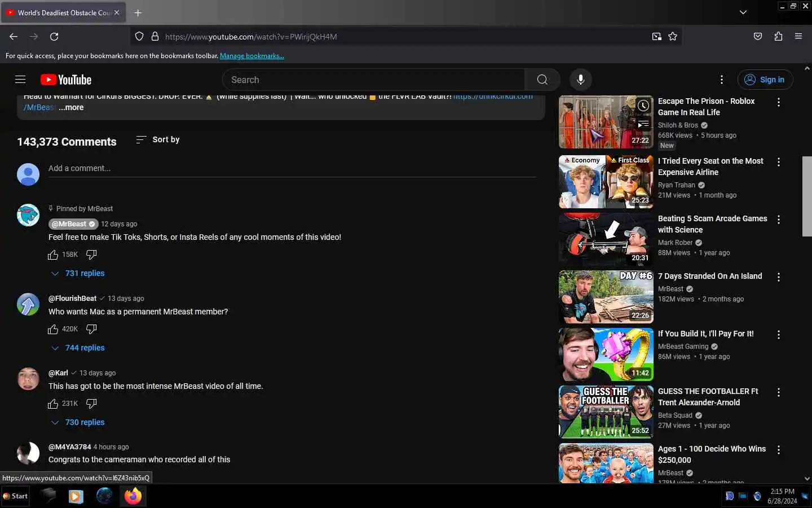Go to the YouTube home logo
812x508 pixels.
pyautogui.click(x=66, y=80)
